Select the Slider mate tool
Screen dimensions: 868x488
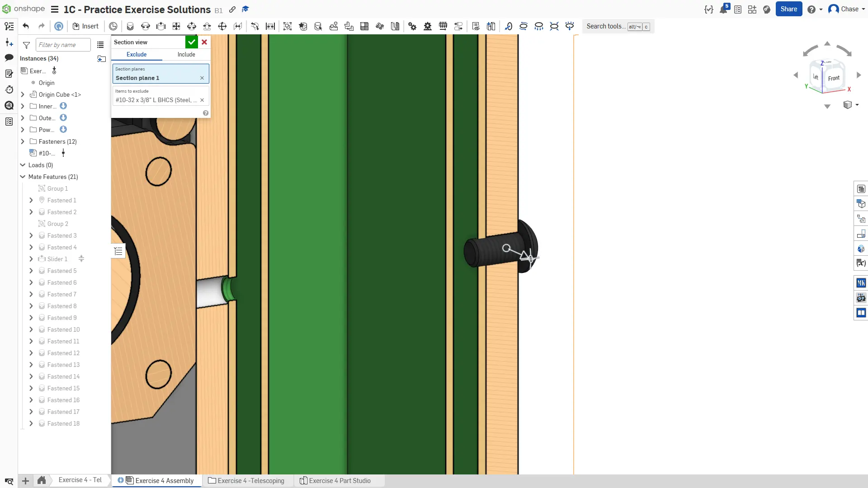(161, 26)
